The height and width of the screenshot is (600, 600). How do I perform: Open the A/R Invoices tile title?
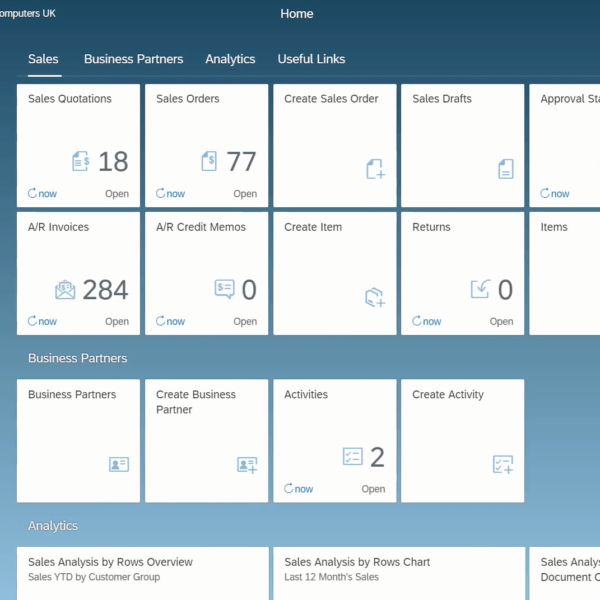pos(59,227)
